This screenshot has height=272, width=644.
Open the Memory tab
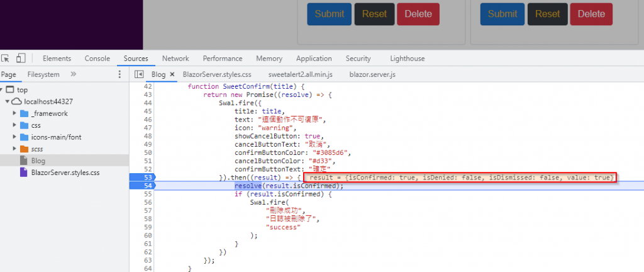(269, 59)
